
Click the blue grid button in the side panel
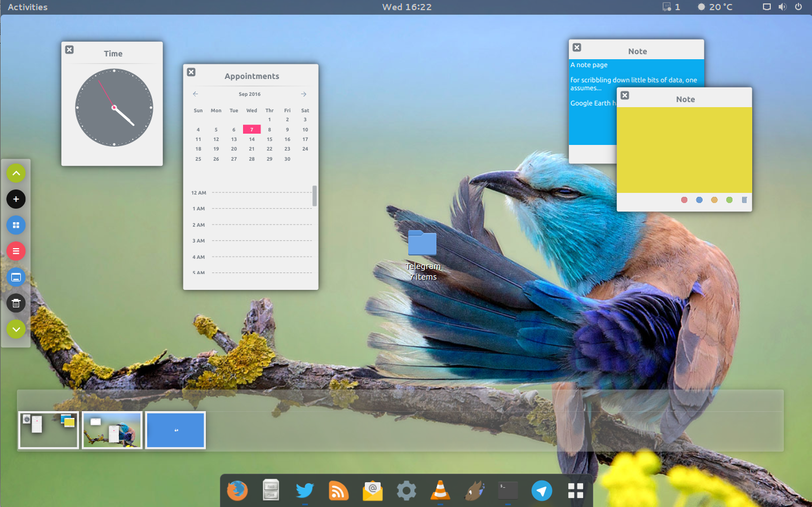pos(16,225)
